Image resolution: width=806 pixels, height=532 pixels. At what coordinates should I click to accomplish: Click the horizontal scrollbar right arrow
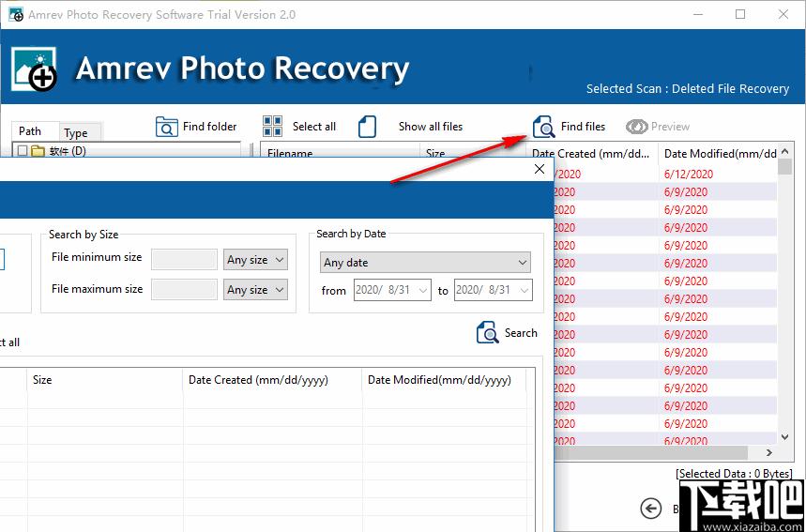point(769,452)
